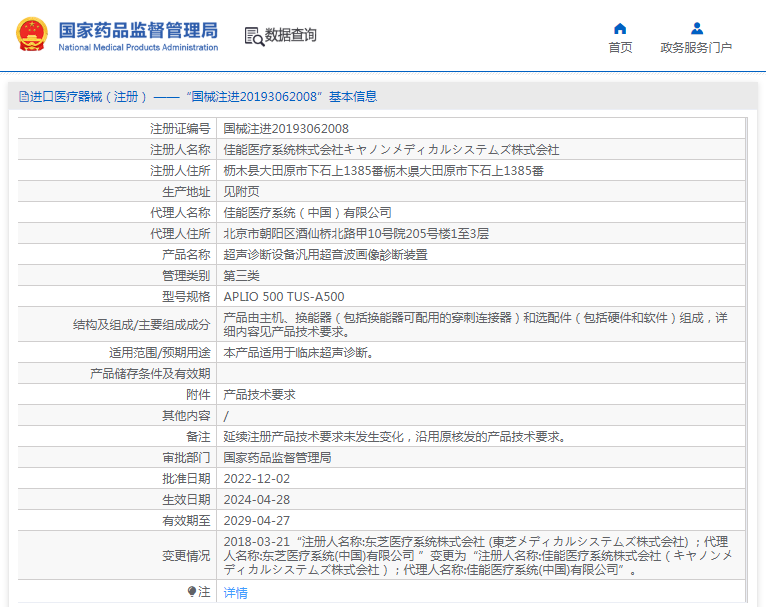Click National Medical Products Administration subtitle
Image resolution: width=766 pixels, height=607 pixels.
[138, 47]
